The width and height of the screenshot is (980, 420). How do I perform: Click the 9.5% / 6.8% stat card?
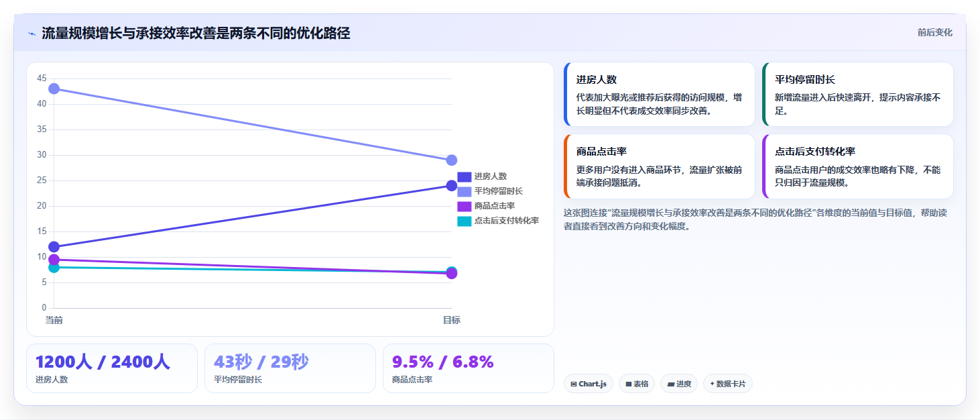(469, 368)
